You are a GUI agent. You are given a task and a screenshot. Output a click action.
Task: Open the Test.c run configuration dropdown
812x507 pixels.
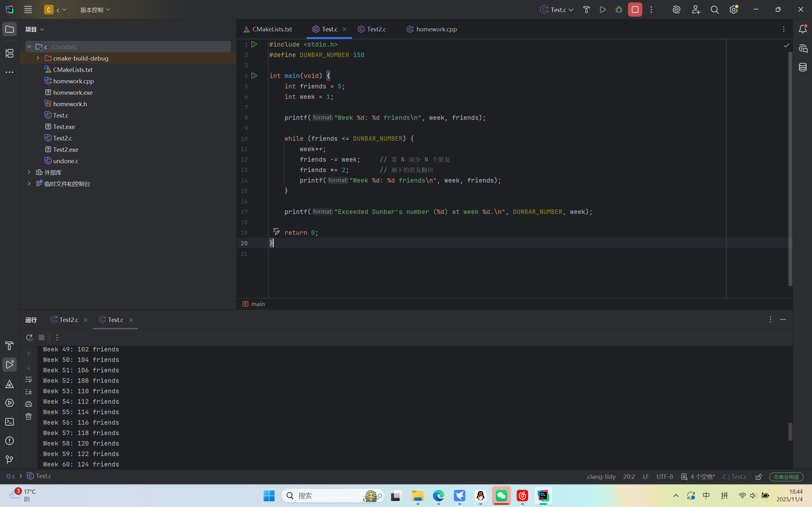[x=557, y=10]
